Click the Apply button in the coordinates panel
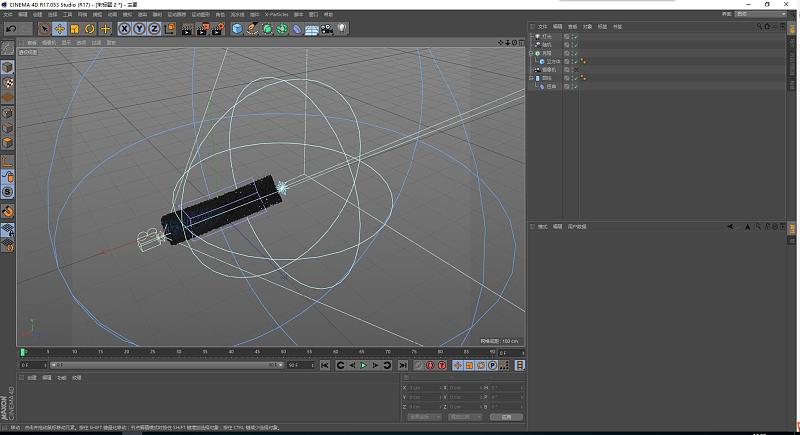Viewport: 800px width, 435px height. click(506, 416)
